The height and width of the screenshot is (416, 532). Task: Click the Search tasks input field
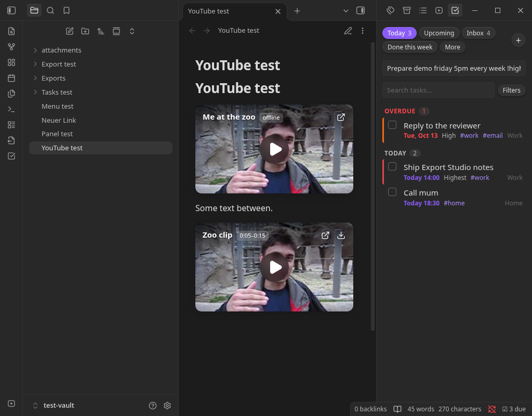(x=438, y=90)
